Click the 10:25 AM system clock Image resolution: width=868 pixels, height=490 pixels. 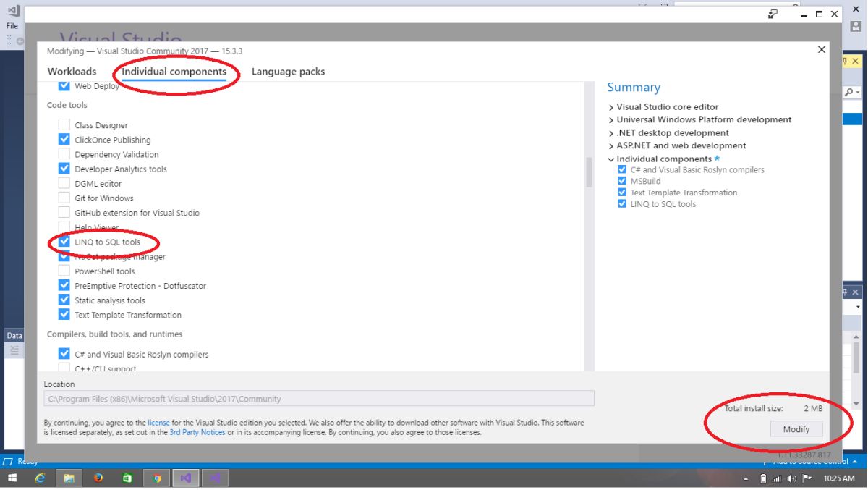pos(839,478)
